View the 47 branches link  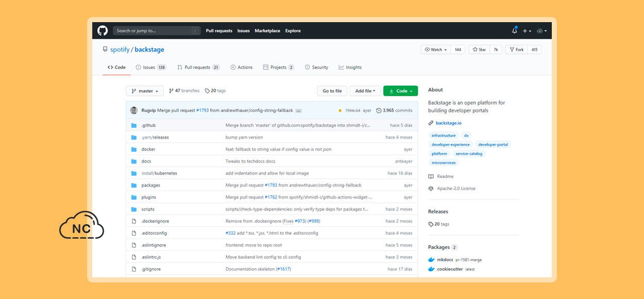[x=184, y=91]
